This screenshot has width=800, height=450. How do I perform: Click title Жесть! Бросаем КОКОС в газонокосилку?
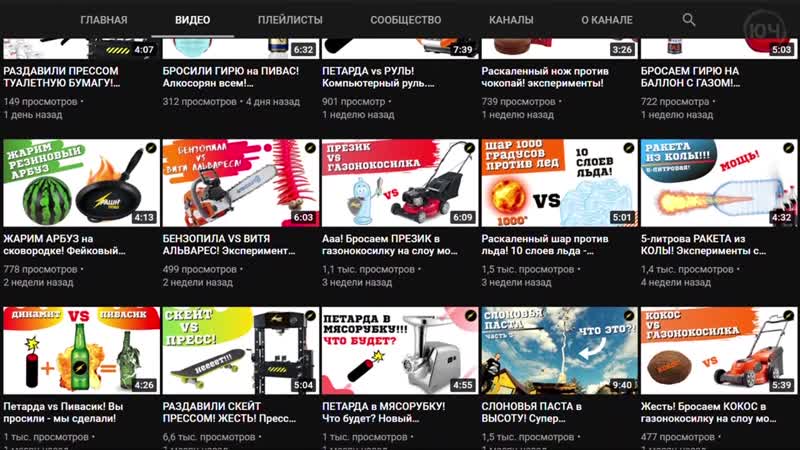709,412
